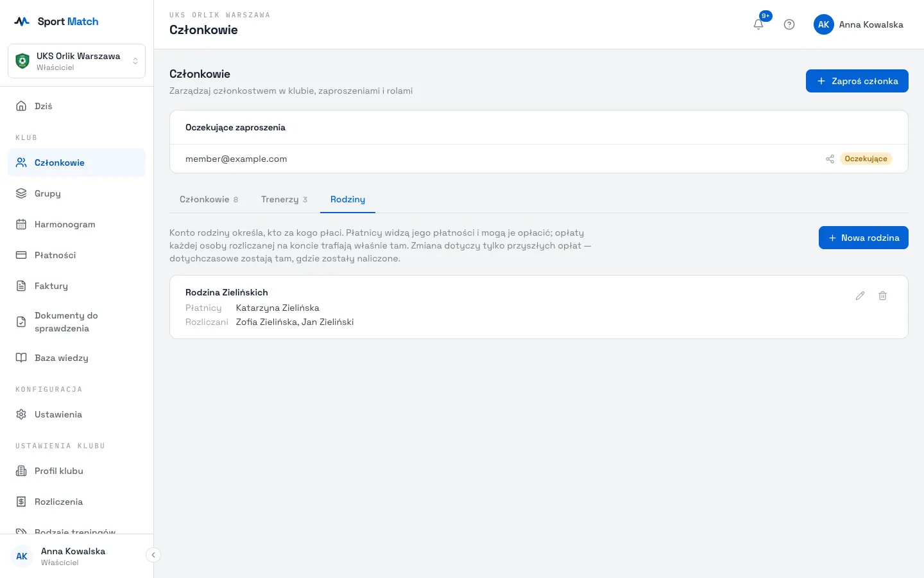The height and width of the screenshot is (578, 924).
Task: Click the Rodzina Zielińskich family name
Action: point(227,292)
